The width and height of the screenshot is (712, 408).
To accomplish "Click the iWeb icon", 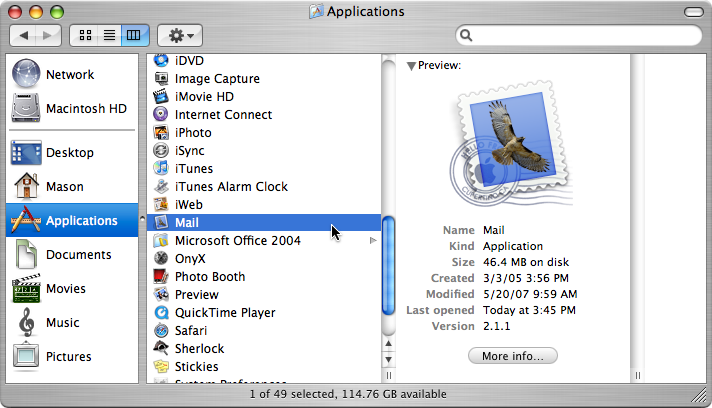I will 161,205.
